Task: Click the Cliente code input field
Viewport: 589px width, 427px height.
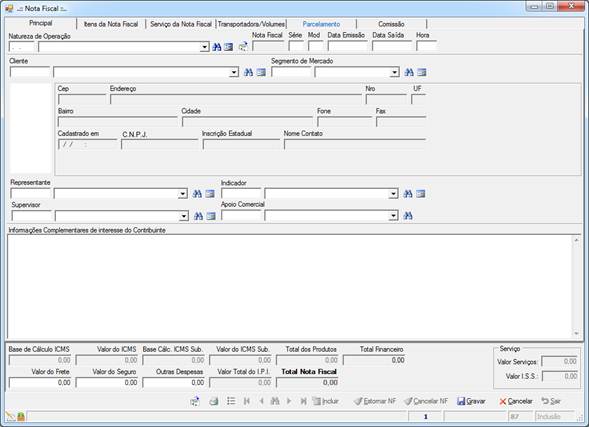Action: [x=30, y=72]
